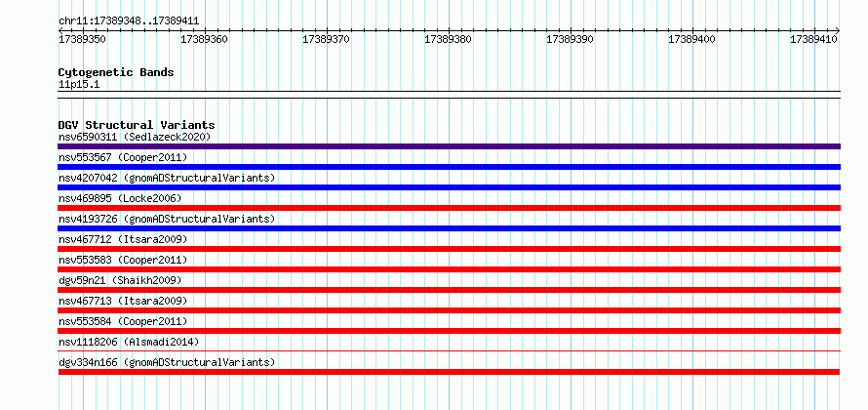Open dgv334n166 (gnomADStructuralVariants) label
This screenshot has height=410, width=868.
click(x=167, y=362)
